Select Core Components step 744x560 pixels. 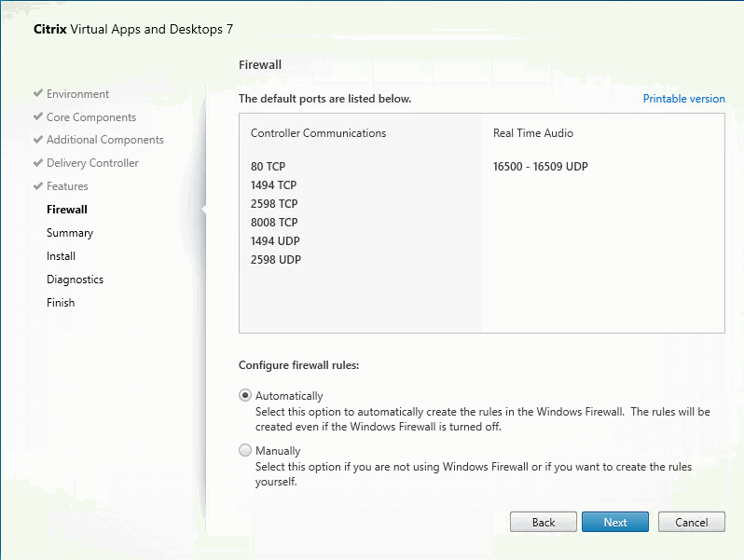coord(91,117)
